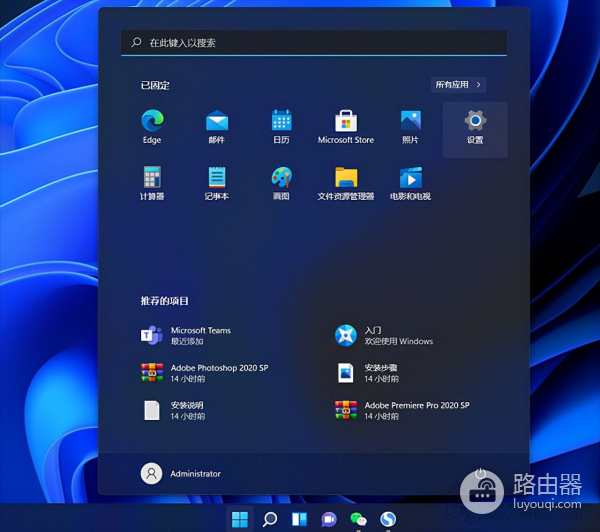The image size is (600, 532).
Task: Click the 最近添加 label under Microsoft Teams
Action: click(x=187, y=341)
